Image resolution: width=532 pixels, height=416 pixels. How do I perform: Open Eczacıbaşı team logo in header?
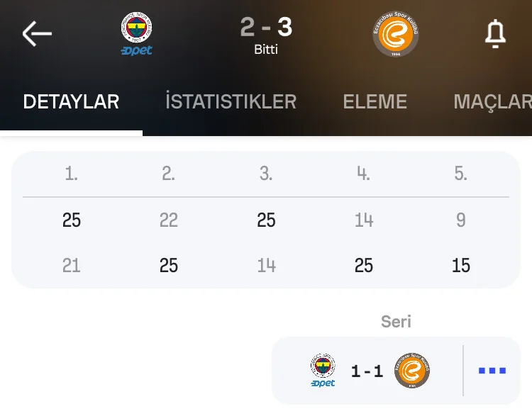click(x=395, y=33)
